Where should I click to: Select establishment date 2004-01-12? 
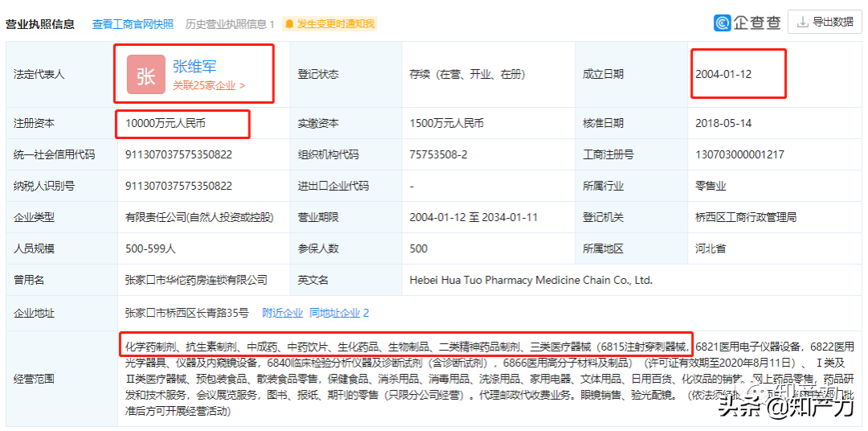(723, 74)
